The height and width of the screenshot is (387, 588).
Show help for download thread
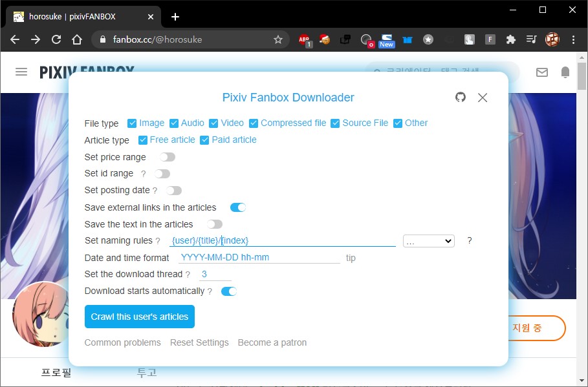point(188,275)
